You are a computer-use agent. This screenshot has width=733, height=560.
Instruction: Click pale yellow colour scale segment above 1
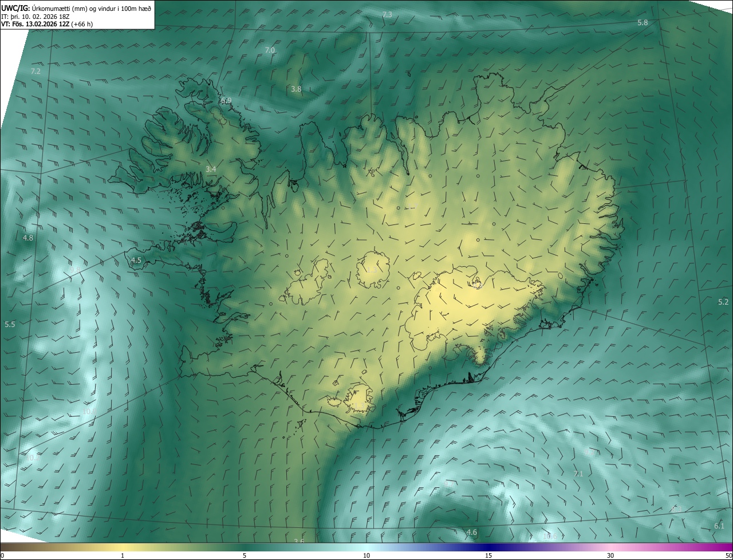[123, 547]
